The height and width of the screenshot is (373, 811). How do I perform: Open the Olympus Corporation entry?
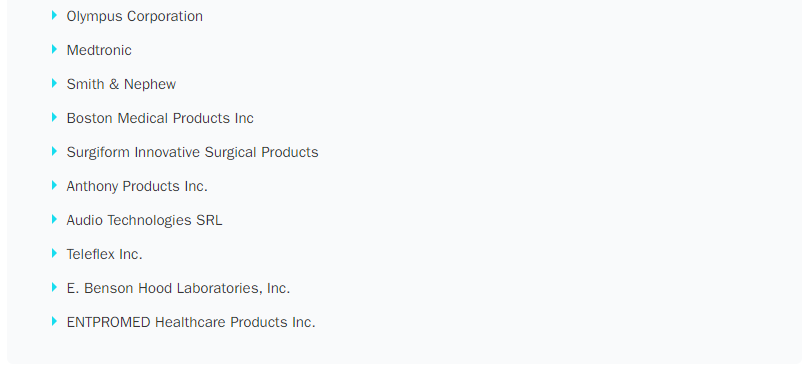[134, 17]
